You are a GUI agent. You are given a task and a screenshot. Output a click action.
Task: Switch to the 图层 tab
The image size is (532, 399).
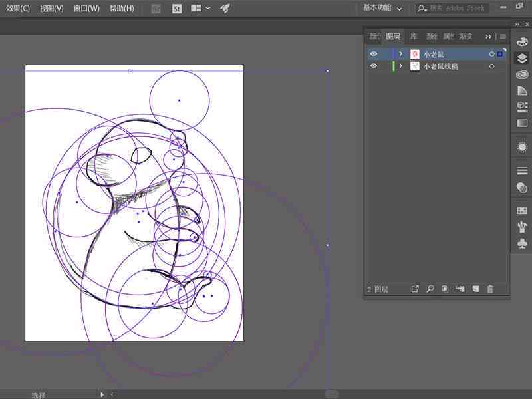click(393, 37)
